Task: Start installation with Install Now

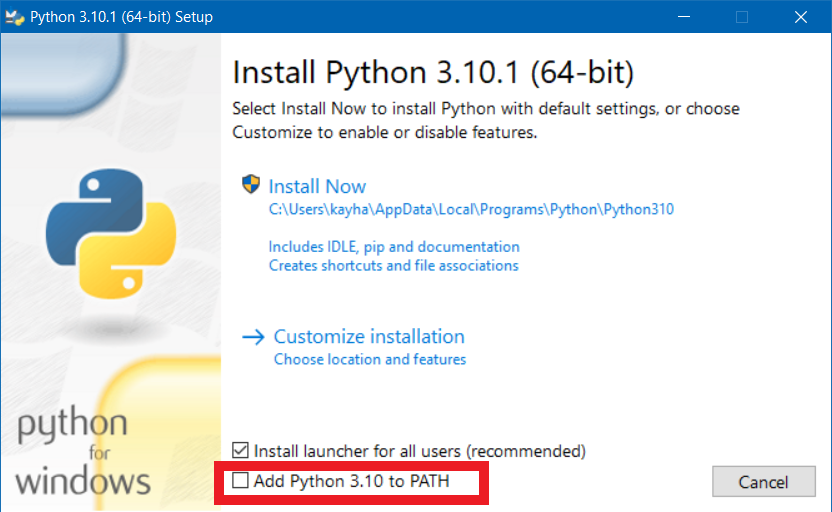Action: pyautogui.click(x=317, y=186)
